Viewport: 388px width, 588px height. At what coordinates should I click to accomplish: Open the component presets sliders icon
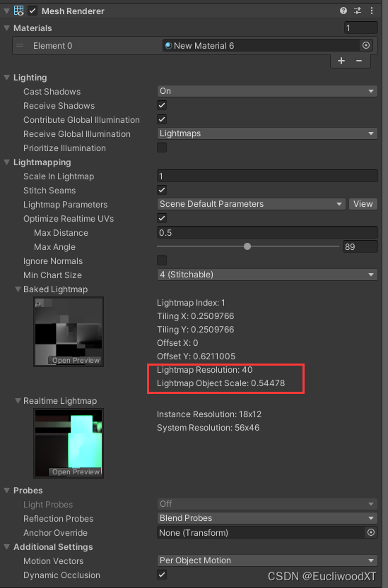pyautogui.click(x=358, y=11)
